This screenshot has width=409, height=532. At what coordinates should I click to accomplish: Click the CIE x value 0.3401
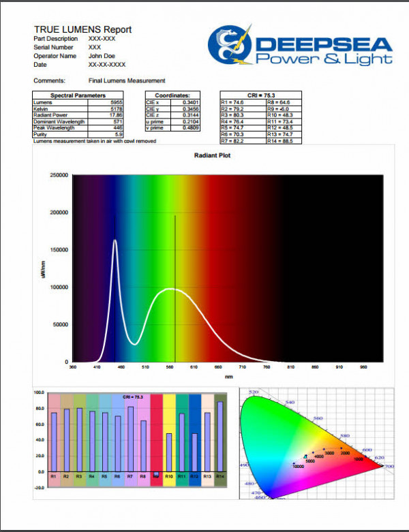tap(191, 102)
